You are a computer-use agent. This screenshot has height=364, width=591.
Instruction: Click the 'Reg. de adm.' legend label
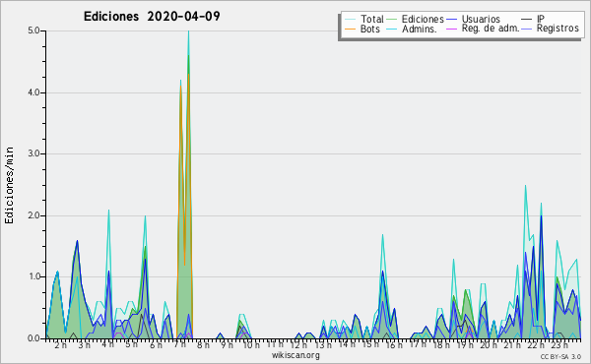click(491, 29)
